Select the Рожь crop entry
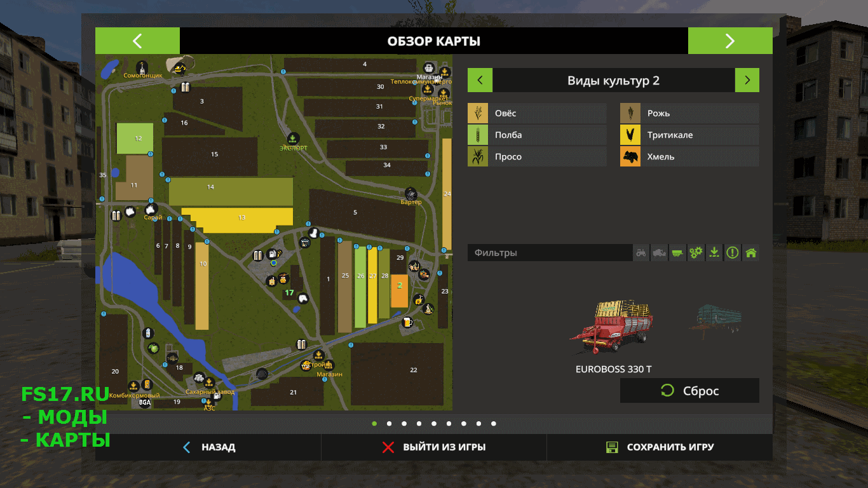This screenshot has height=488, width=868. click(x=689, y=113)
